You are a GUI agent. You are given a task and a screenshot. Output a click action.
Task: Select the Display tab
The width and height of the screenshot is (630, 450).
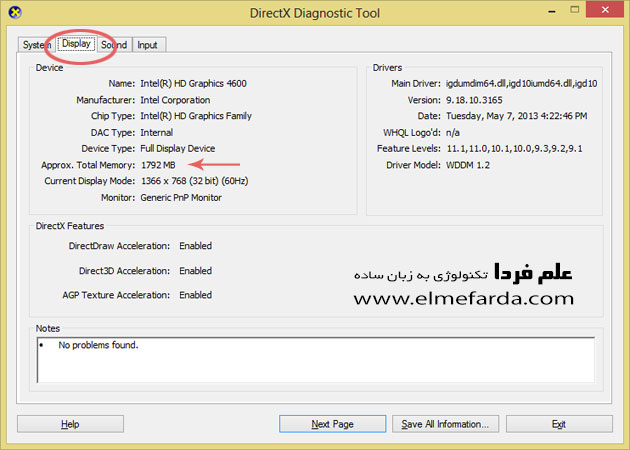click(76, 45)
